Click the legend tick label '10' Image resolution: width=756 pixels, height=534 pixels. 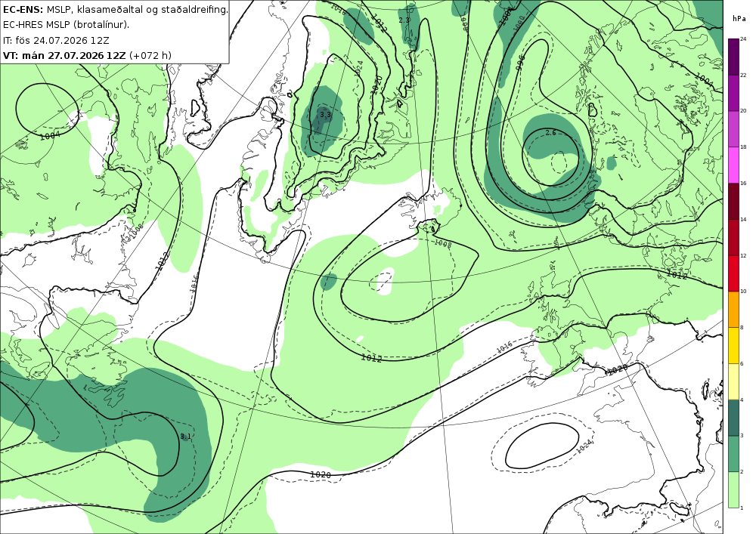pos(743,292)
